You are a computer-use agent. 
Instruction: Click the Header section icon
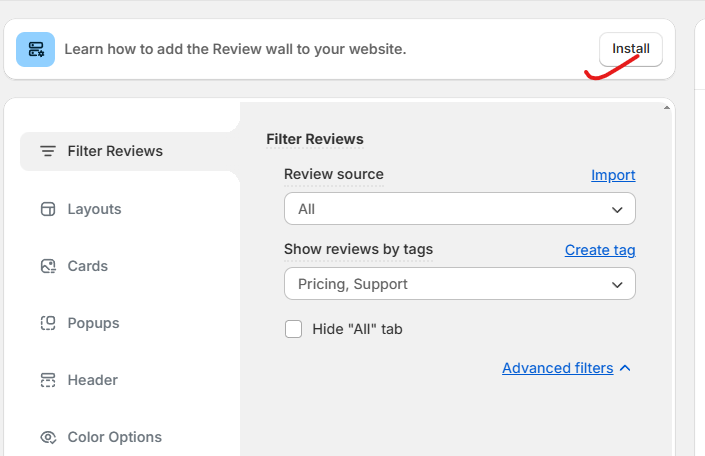coord(47,380)
